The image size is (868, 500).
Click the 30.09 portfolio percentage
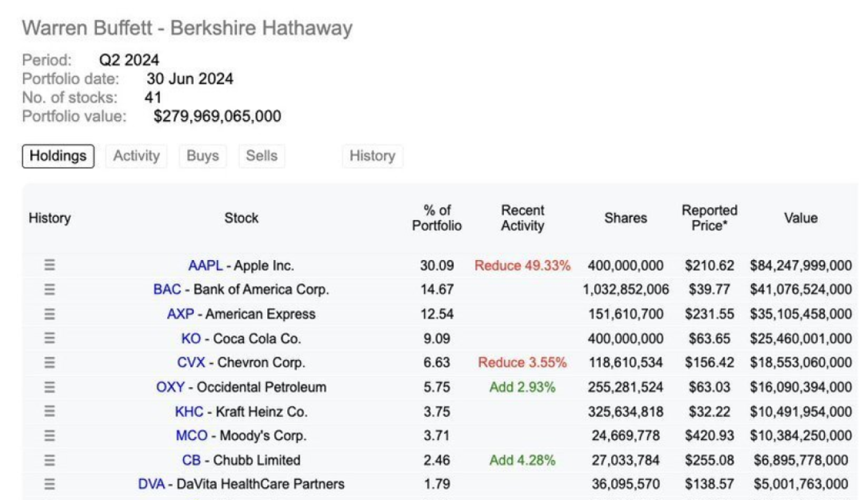[x=437, y=265]
